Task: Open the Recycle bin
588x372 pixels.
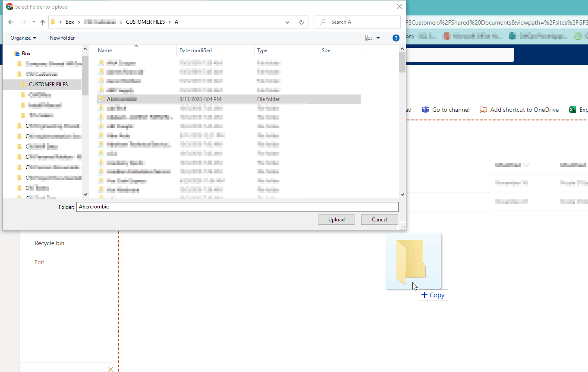Action: (x=49, y=243)
